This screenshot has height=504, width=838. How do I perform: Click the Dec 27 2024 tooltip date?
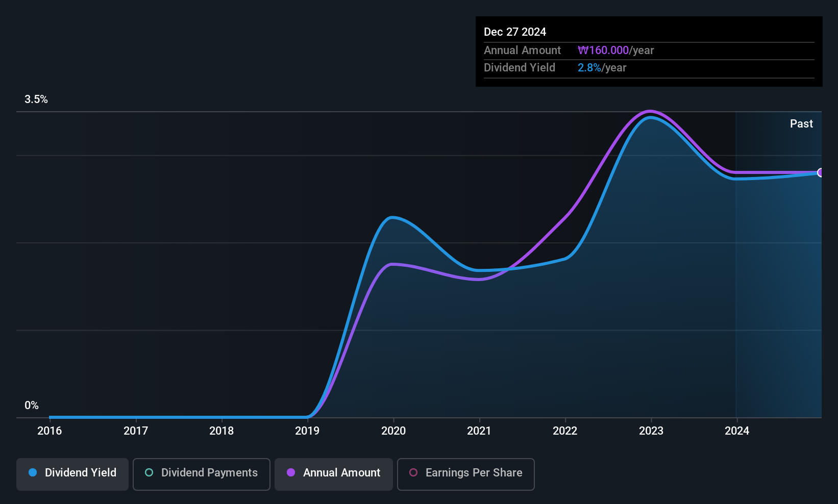click(x=515, y=32)
